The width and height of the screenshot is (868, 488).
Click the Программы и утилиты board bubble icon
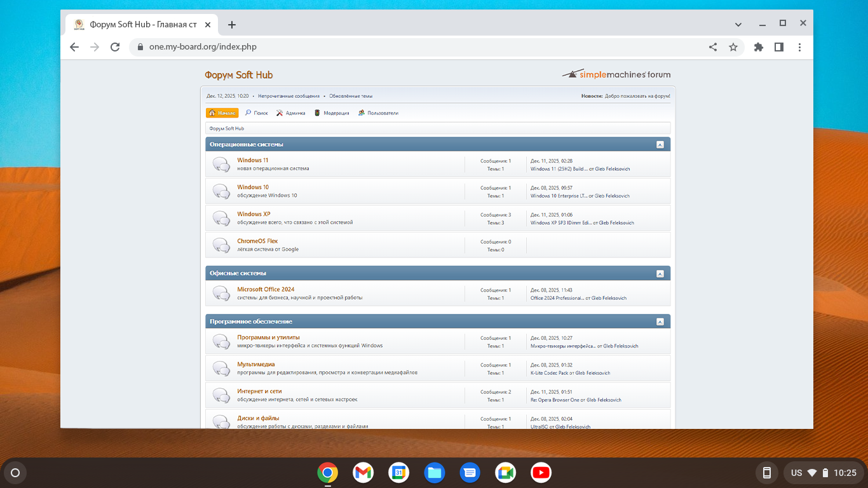point(221,342)
